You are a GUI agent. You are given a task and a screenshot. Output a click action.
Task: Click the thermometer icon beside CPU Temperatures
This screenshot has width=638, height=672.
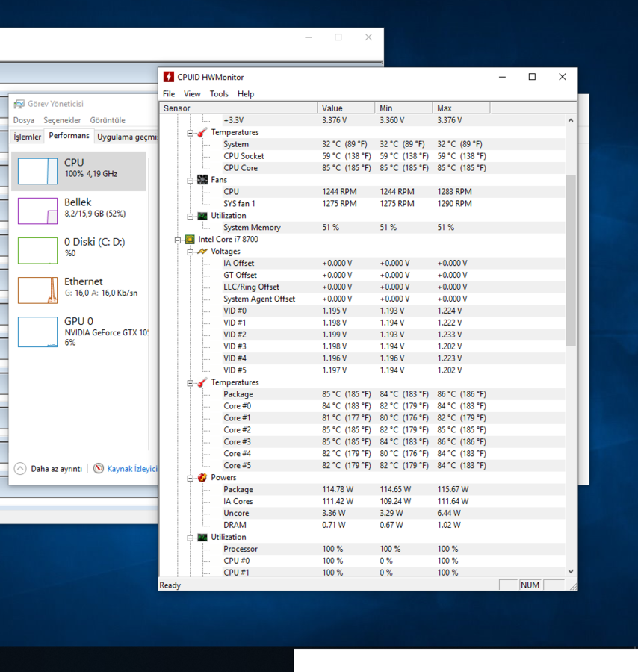(x=202, y=383)
